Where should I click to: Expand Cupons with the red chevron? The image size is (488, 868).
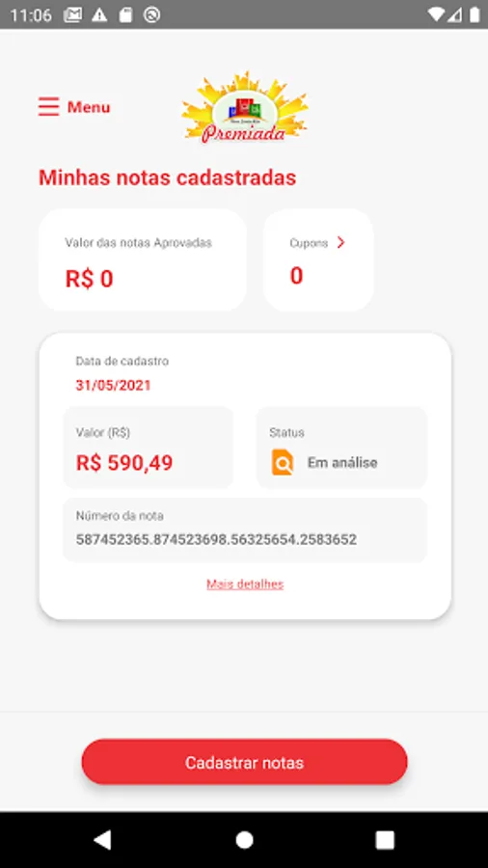tap(340, 242)
